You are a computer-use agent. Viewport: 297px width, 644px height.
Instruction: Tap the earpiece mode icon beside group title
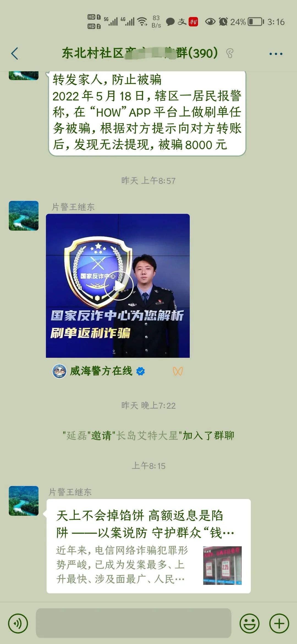(x=230, y=53)
